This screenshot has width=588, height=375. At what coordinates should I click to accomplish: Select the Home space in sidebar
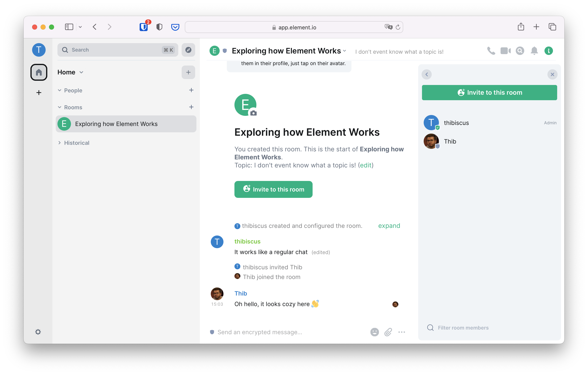39,72
